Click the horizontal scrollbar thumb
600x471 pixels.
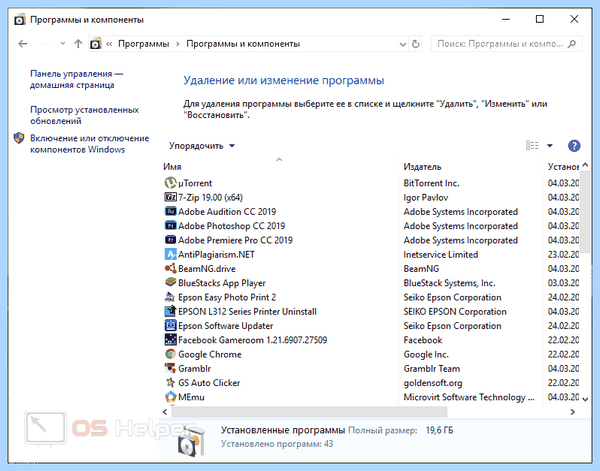[x=309, y=412]
